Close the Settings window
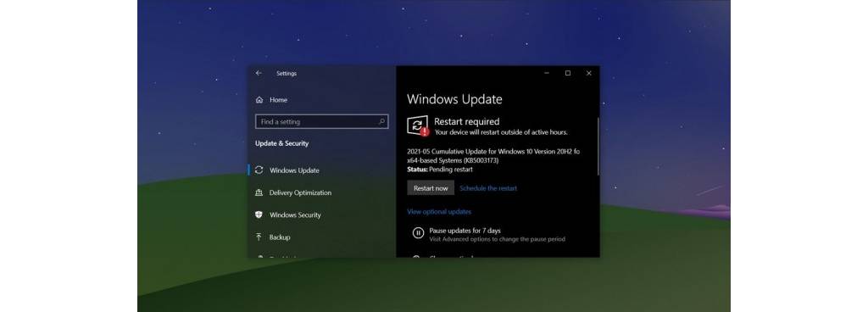The width and height of the screenshot is (868, 312). 588,73
